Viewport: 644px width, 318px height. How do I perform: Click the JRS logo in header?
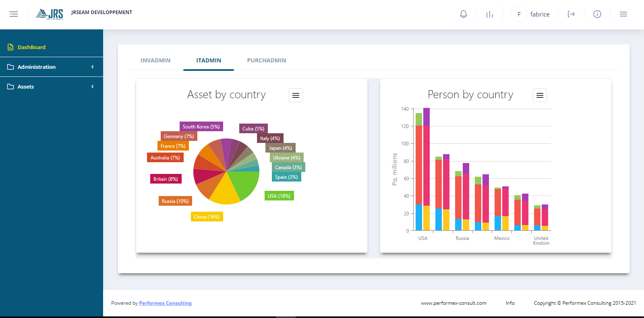tap(50, 14)
